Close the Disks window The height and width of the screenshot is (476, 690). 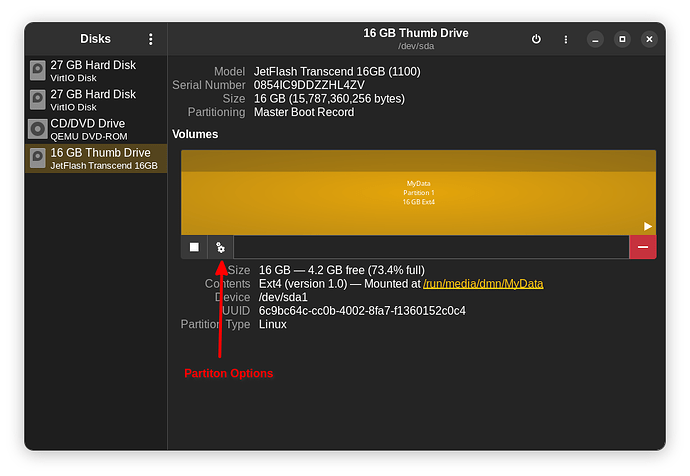tap(649, 40)
